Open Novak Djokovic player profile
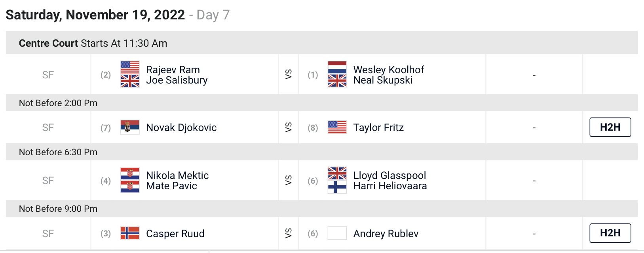 (x=181, y=127)
